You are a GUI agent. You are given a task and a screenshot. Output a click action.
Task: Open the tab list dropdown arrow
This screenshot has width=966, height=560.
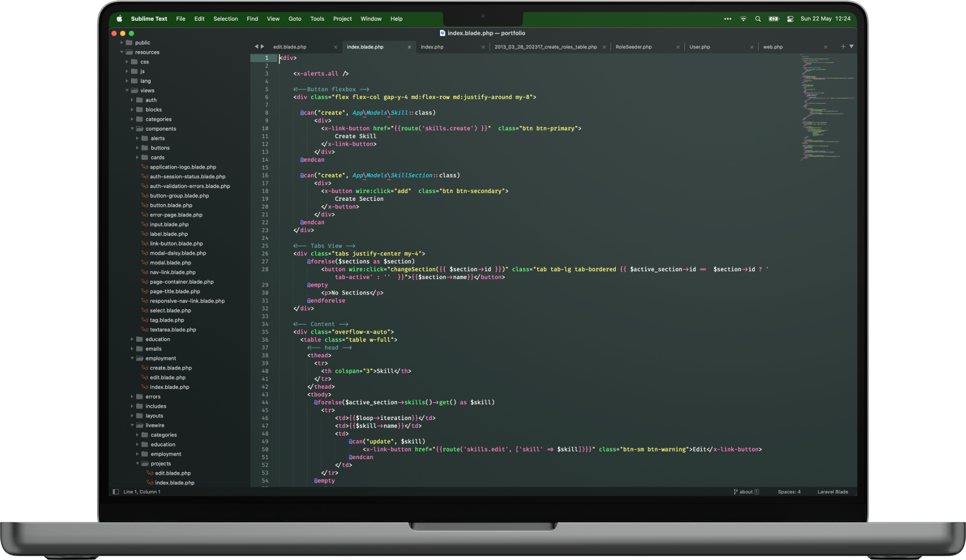[x=852, y=46]
